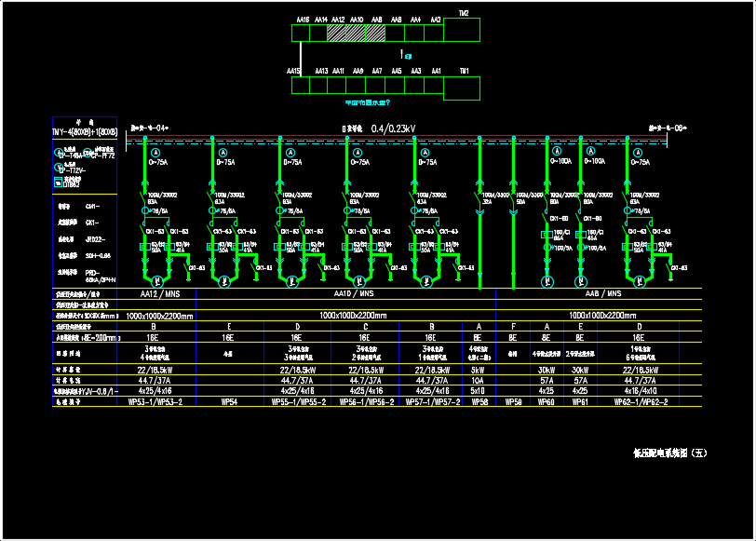The image size is (756, 541).
Task: Click the AA1D / MNS table cell
Action: 355,293
